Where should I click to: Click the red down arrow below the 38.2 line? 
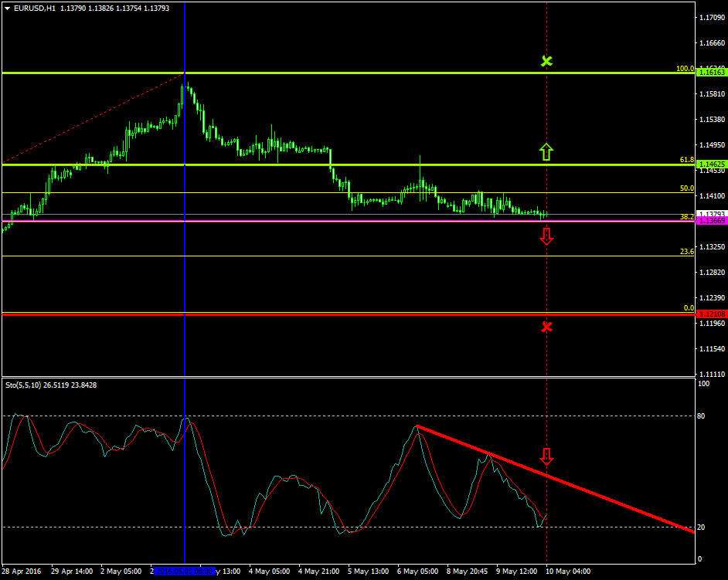(546, 237)
